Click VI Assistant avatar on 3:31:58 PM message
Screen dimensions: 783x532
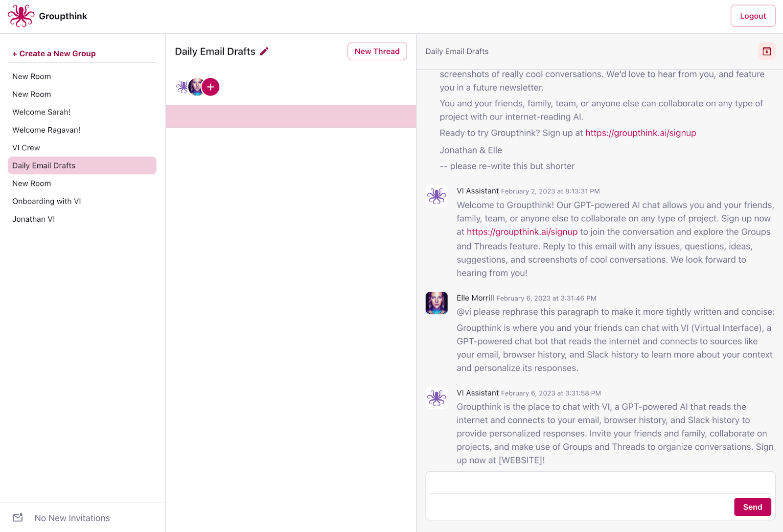click(437, 398)
